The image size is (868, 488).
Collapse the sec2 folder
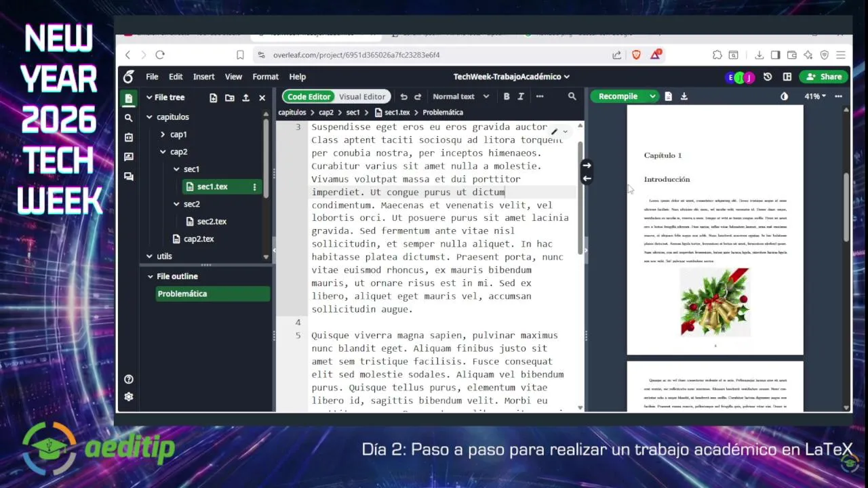(x=176, y=204)
